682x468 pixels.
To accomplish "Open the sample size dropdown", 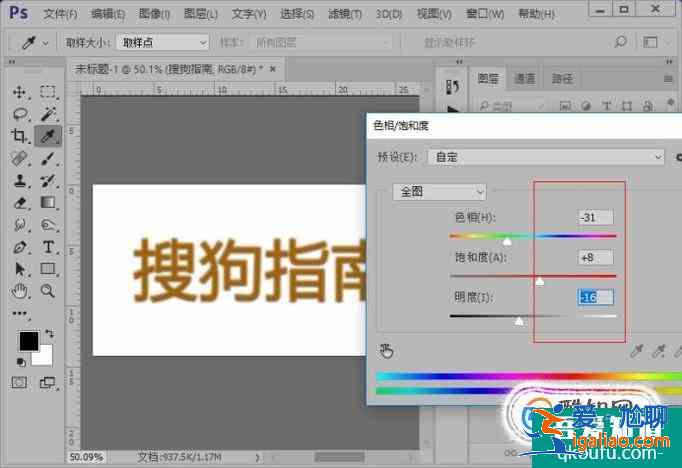I will point(164,43).
